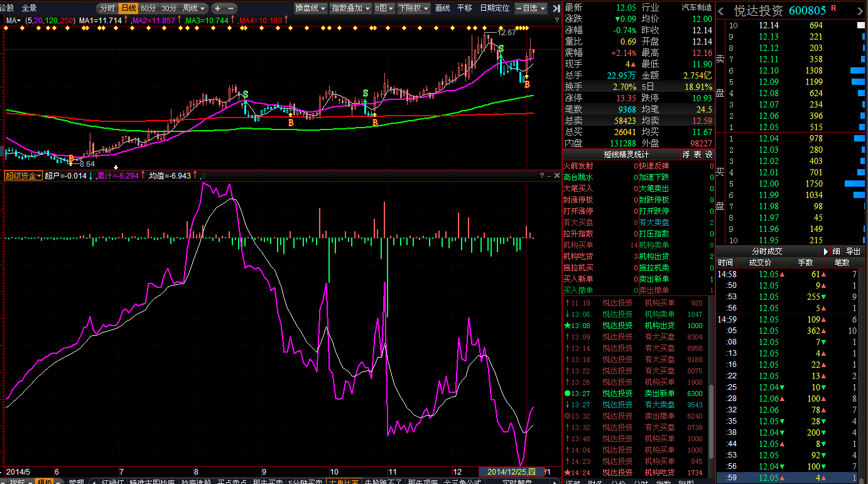Go to next stock with right arrow

[861, 11]
